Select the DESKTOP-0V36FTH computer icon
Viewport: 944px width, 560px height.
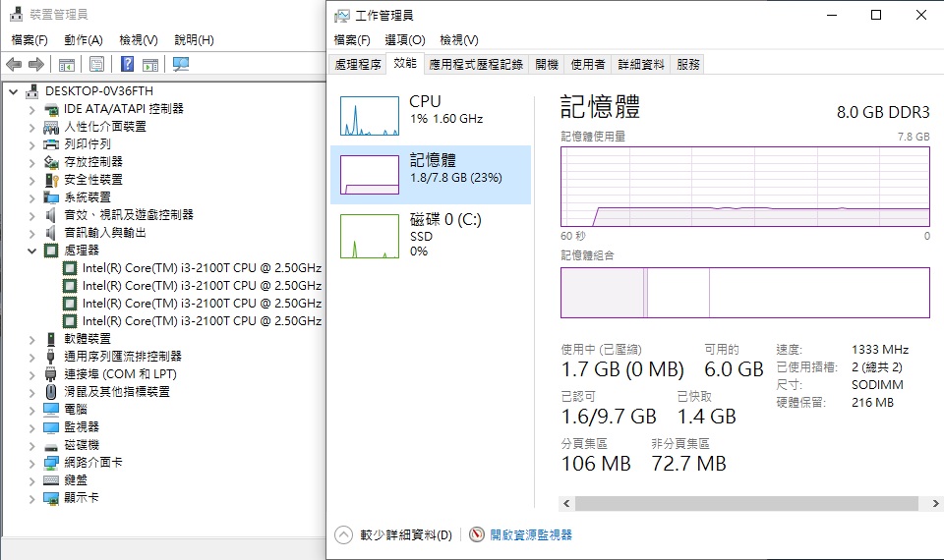point(32,91)
